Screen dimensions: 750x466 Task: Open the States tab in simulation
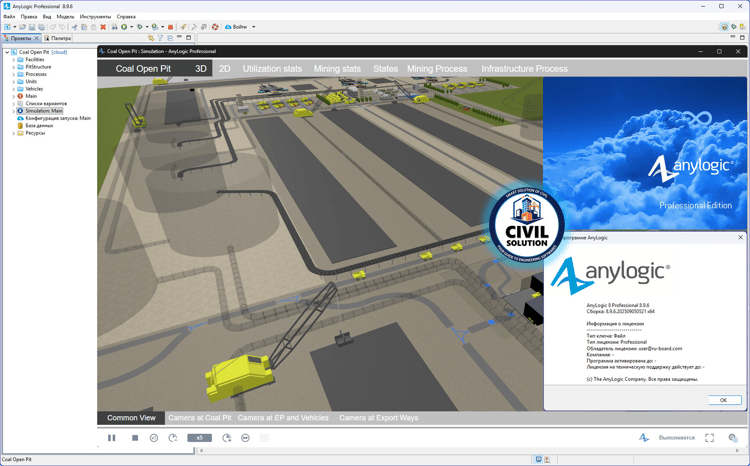point(386,68)
